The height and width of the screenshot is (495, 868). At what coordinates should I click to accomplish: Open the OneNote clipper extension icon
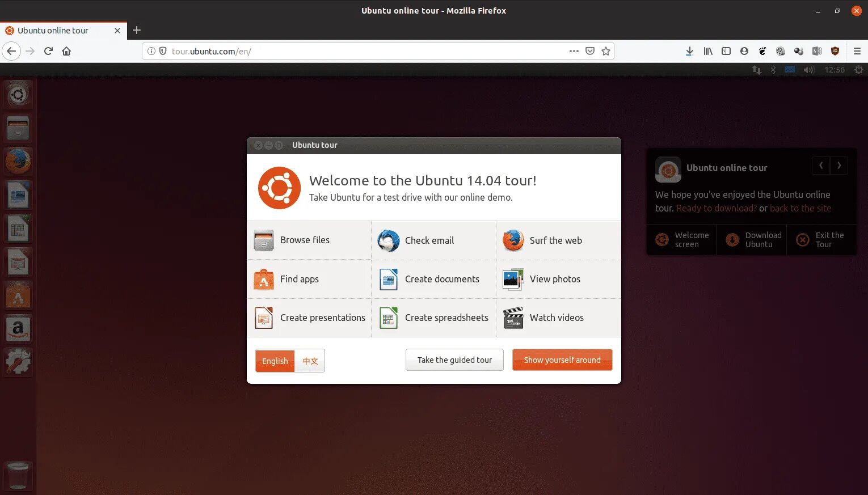pyautogui.click(x=817, y=51)
